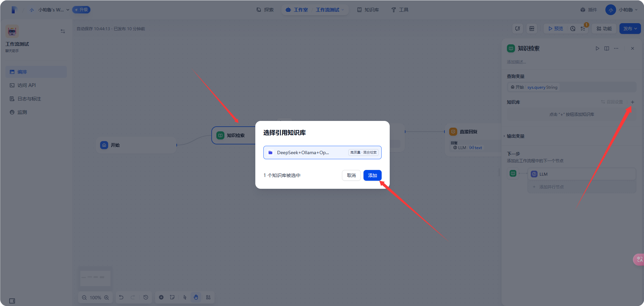The image size is (644, 306).
Task: Toggle the bottom-left sidebar collapse icon
Action: coord(12,301)
